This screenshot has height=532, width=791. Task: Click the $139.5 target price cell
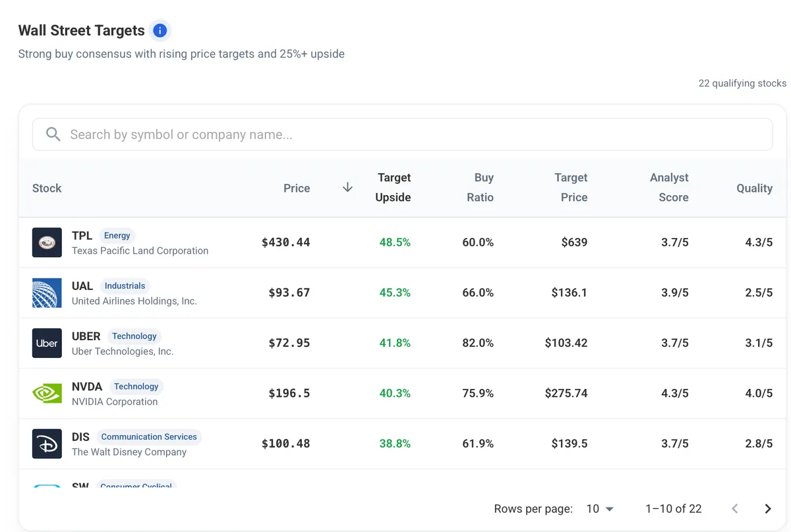pyautogui.click(x=570, y=444)
